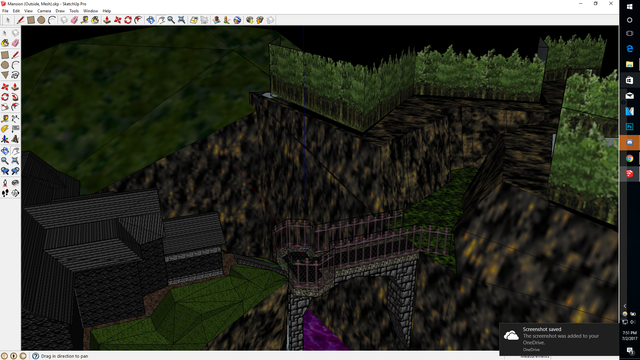
Task: Select the Walk footprints tool
Action: coord(5,193)
